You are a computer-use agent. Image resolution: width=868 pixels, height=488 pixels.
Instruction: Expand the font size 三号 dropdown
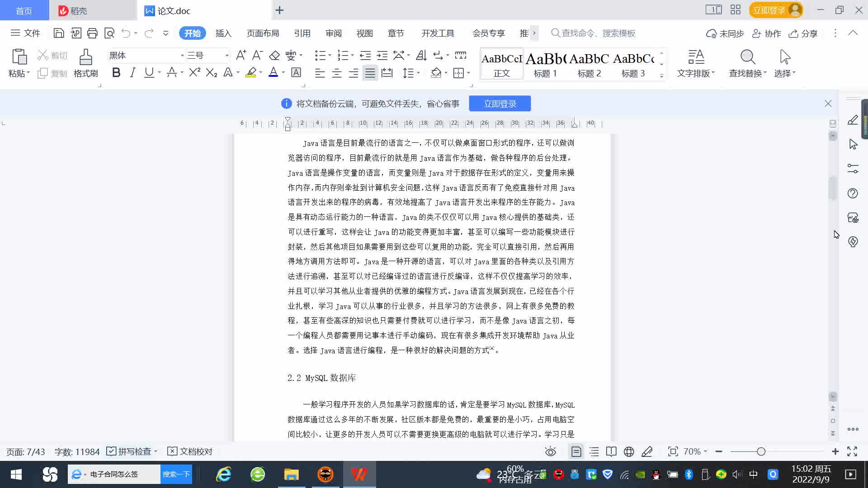coord(227,56)
